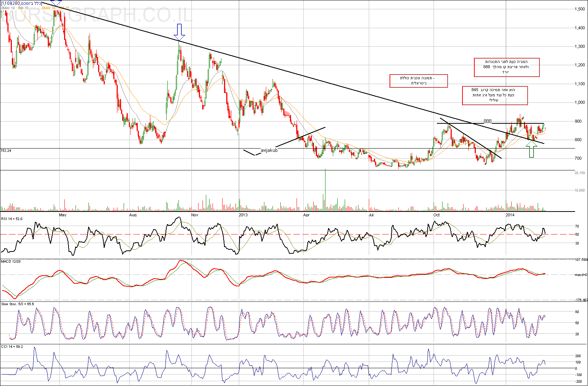The height and width of the screenshot is (386, 588).
Task: Click the '2013' date axis label
Action: (x=243, y=215)
